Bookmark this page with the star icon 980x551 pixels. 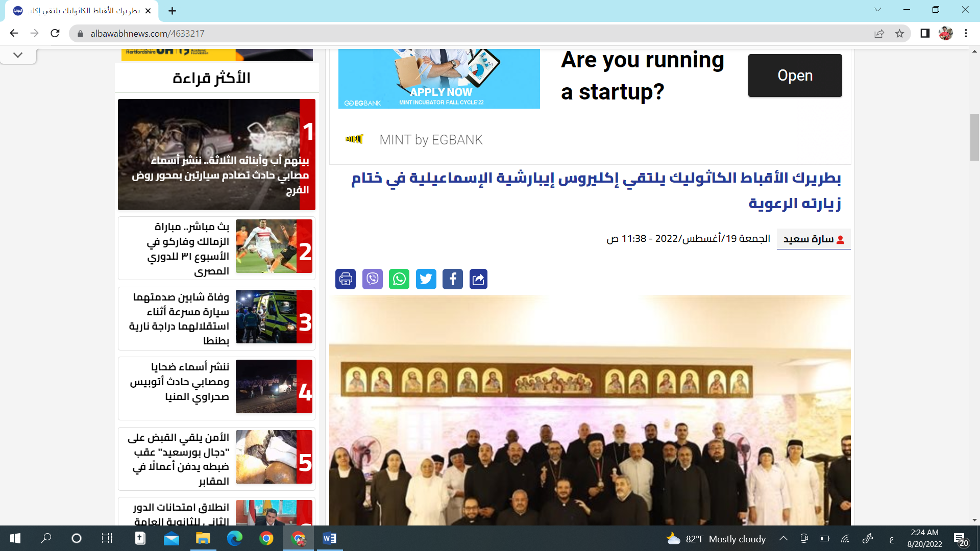point(899,34)
